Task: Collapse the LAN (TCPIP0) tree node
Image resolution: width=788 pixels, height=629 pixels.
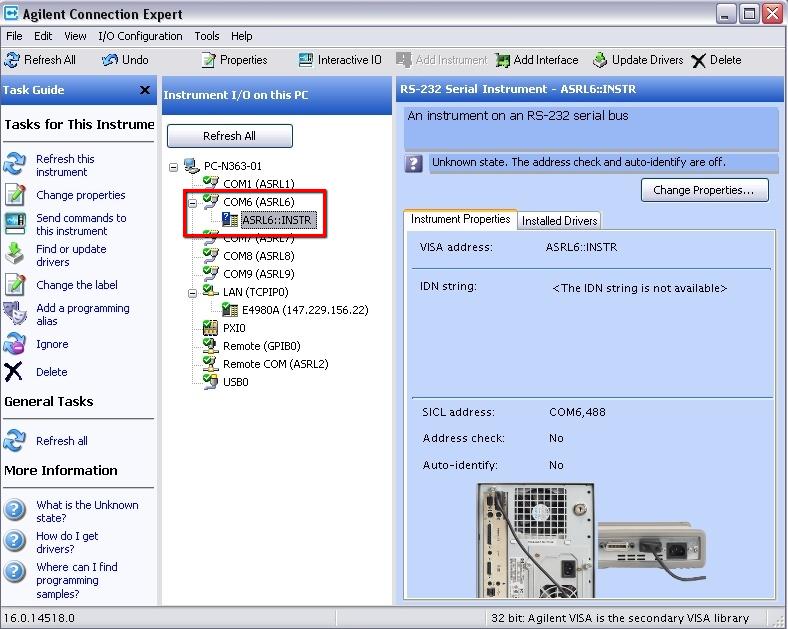Action: pos(192,293)
